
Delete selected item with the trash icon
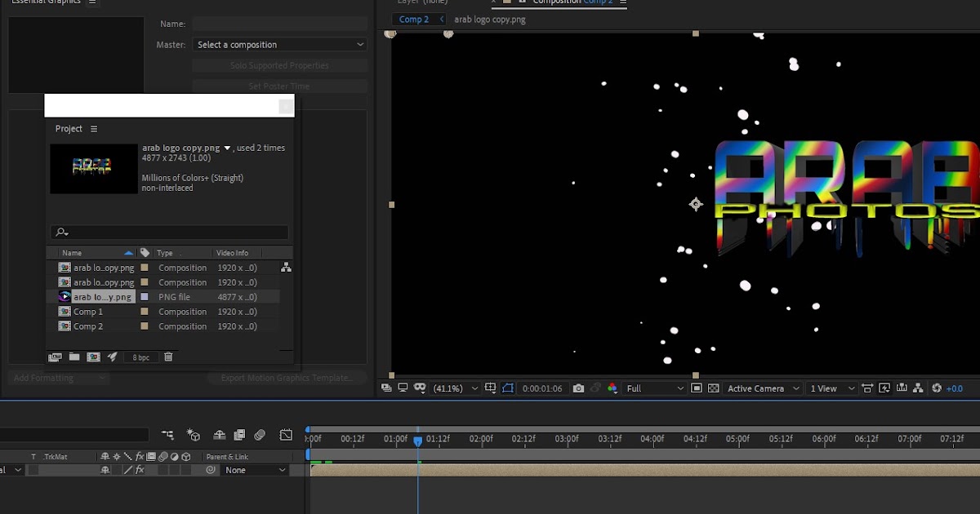(x=168, y=357)
